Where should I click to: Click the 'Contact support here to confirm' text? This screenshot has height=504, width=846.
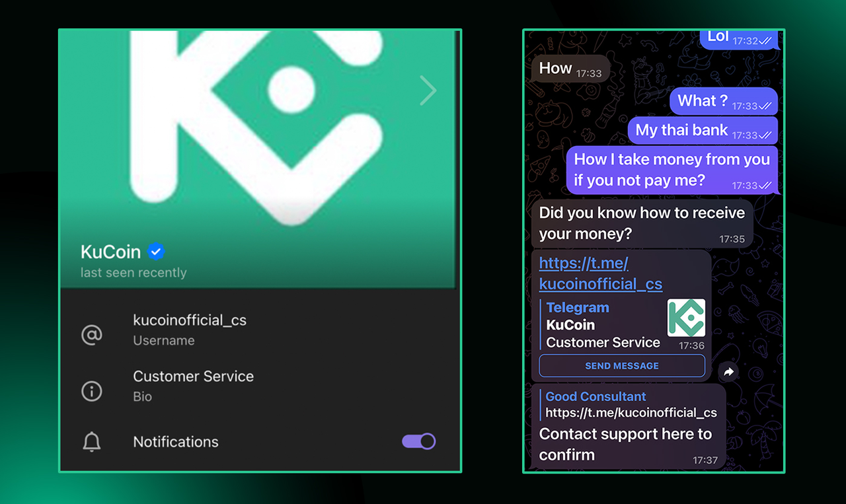[625, 444]
